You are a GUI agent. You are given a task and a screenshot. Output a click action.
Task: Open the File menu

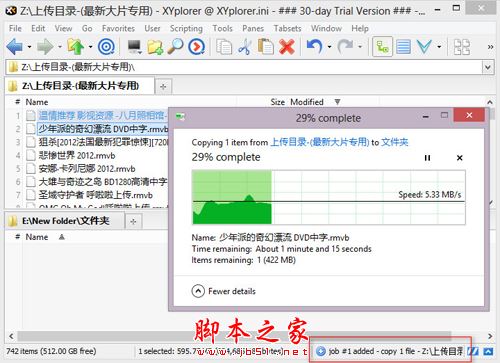pyautogui.click(x=15, y=28)
